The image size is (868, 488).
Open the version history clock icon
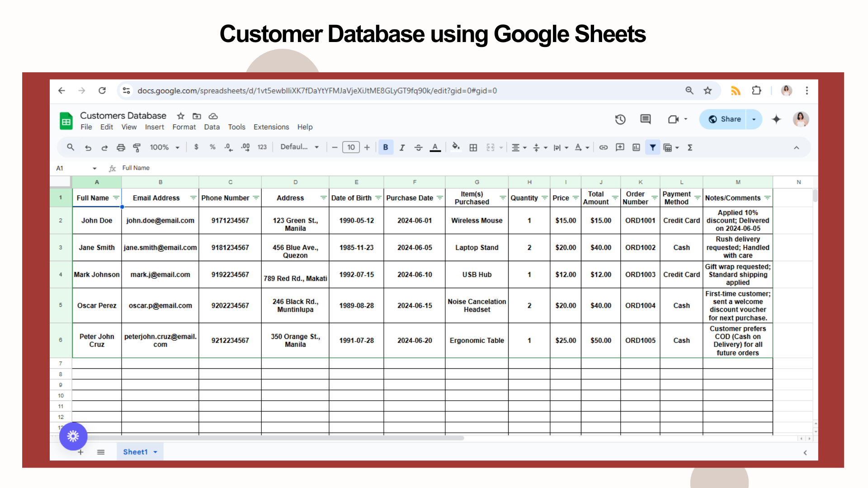620,119
